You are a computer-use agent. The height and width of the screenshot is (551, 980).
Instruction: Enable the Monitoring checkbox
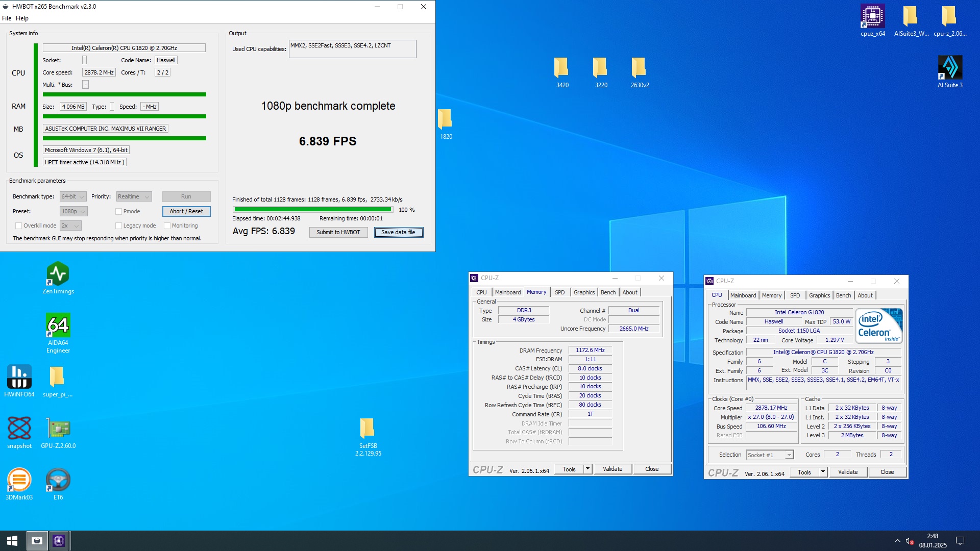167,226
